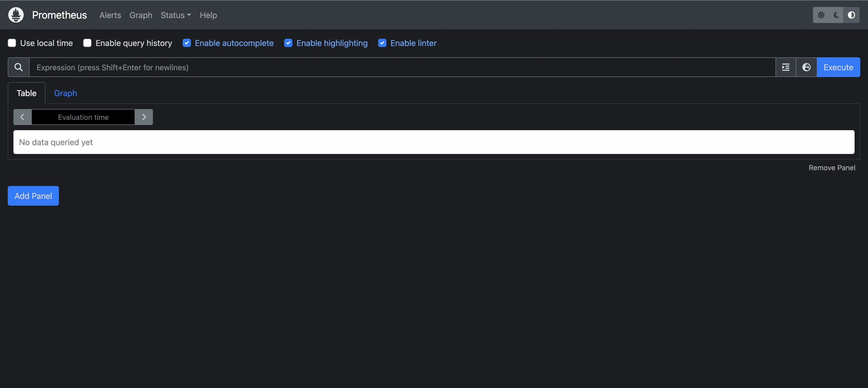
Task: Click the magnifier search icon
Action: pyautogui.click(x=19, y=67)
